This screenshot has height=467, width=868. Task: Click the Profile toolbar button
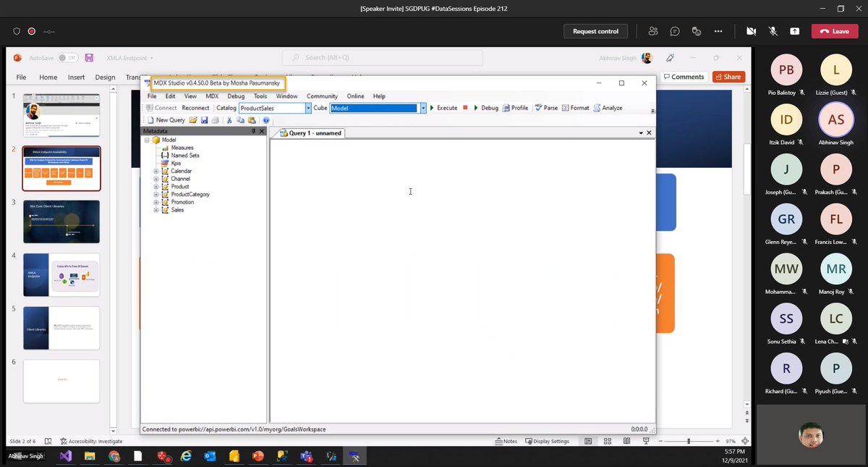click(x=515, y=108)
